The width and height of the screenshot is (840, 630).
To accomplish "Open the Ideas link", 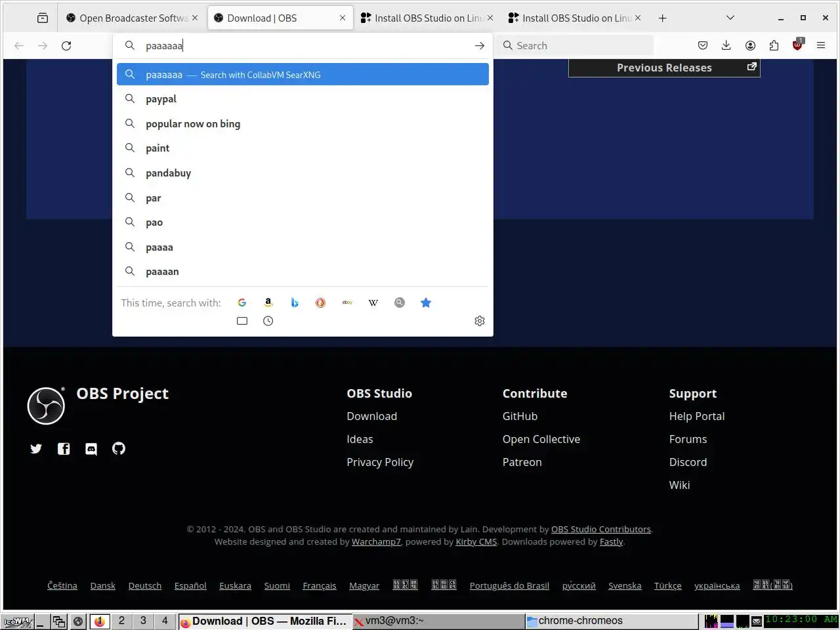I will pos(360,439).
